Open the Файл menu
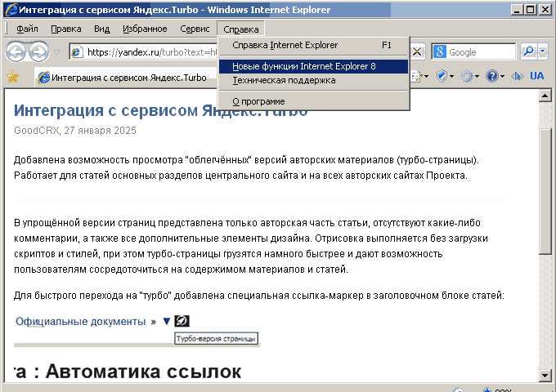 point(27,29)
